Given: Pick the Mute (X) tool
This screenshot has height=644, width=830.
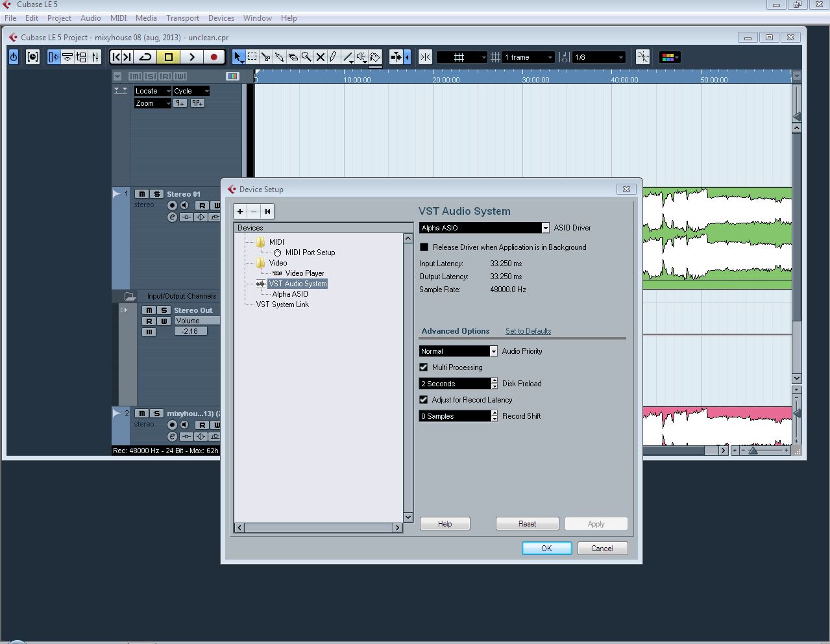Looking at the screenshot, I should [320, 57].
